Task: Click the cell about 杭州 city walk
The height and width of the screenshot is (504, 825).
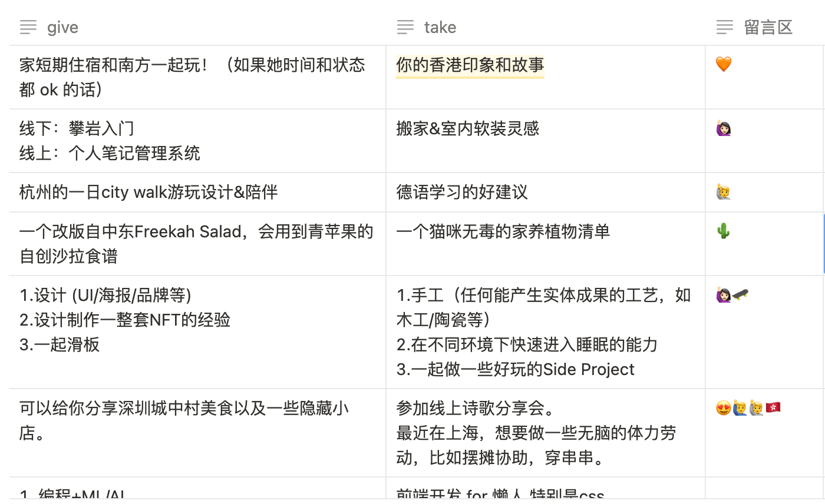Action: click(198, 193)
